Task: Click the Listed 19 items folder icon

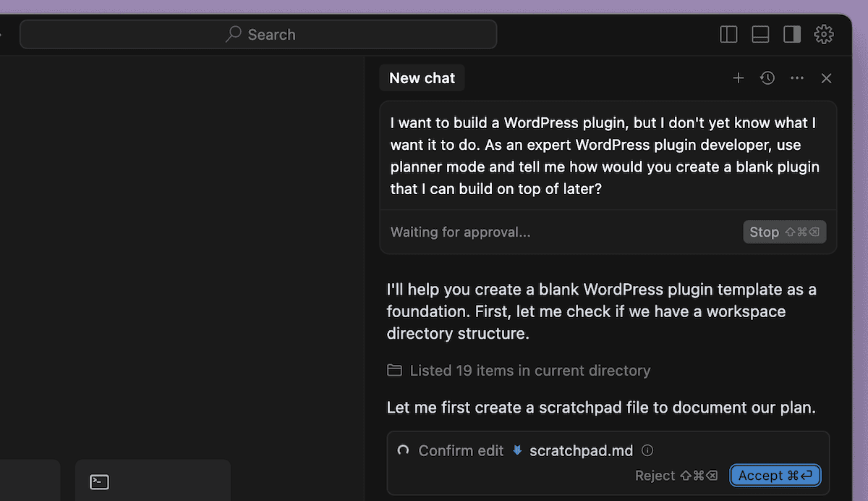Action: 394,370
